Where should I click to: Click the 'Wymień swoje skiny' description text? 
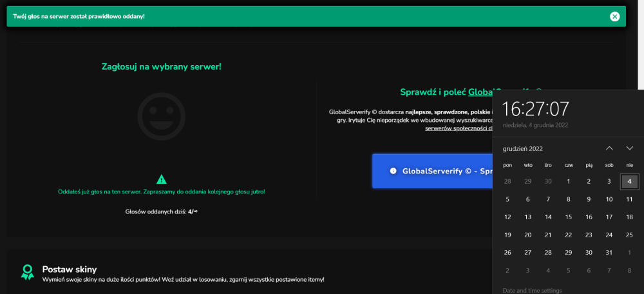tap(183, 280)
